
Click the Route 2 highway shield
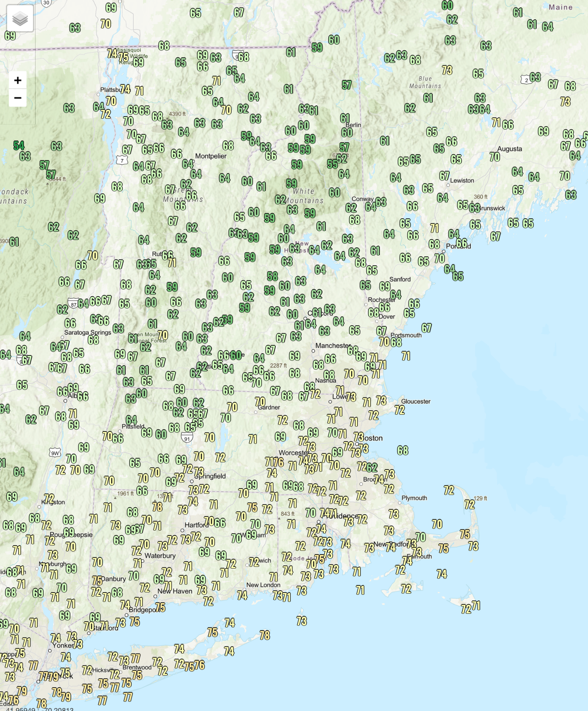[x=526, y=80]
